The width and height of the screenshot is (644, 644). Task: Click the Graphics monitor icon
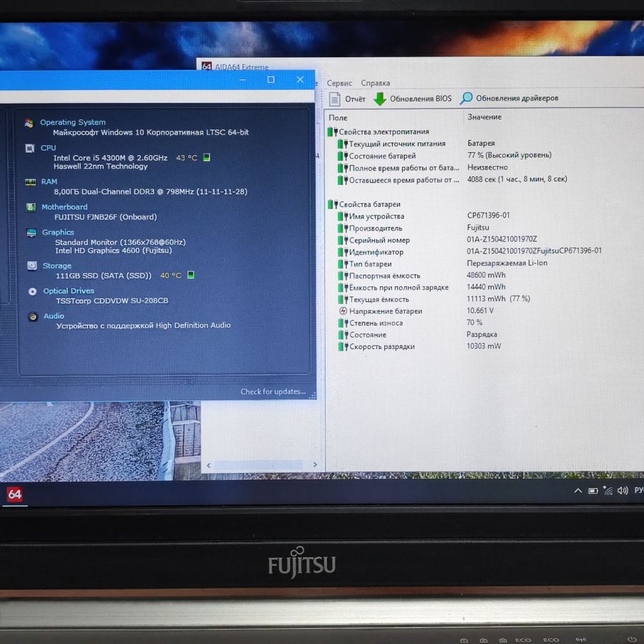[x=31, y=233]
